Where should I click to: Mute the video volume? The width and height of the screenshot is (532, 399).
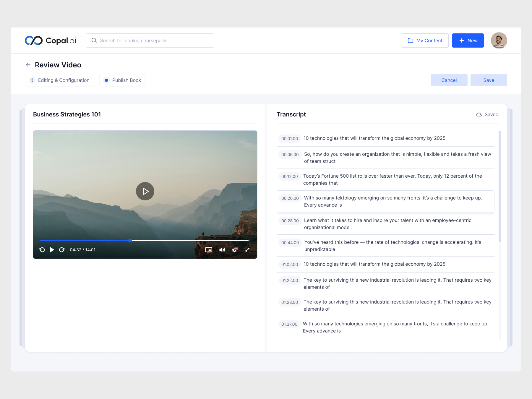point(222,250)
